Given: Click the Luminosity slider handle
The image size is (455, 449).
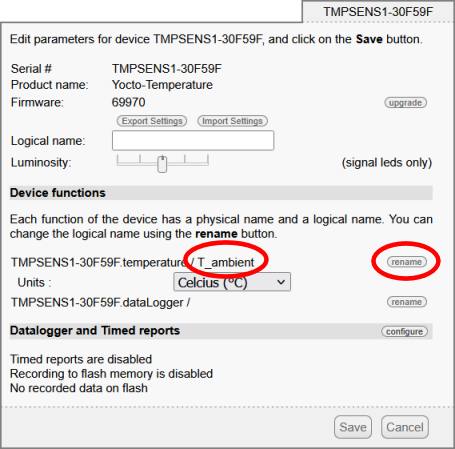Looking at the screenshot, I should tap(162, 164).
